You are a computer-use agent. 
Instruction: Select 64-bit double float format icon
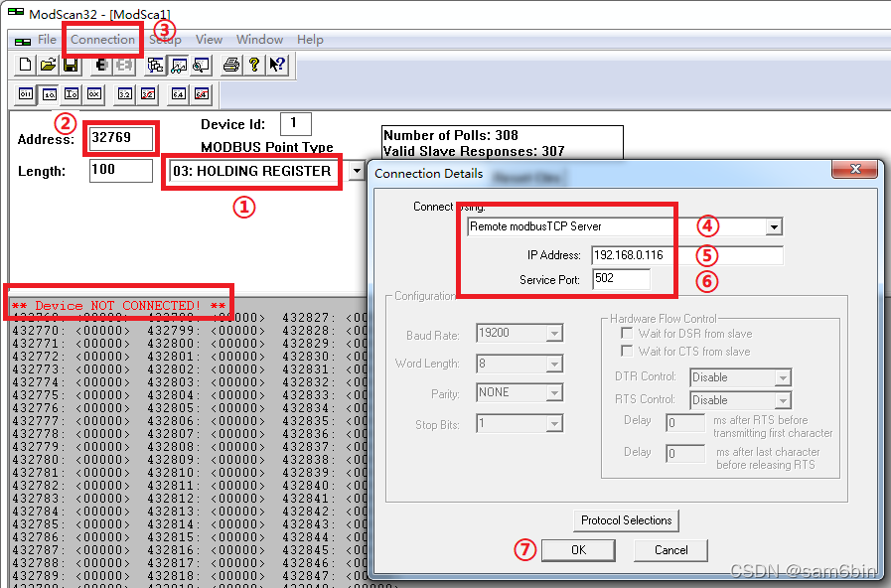[x=179, y=94]
